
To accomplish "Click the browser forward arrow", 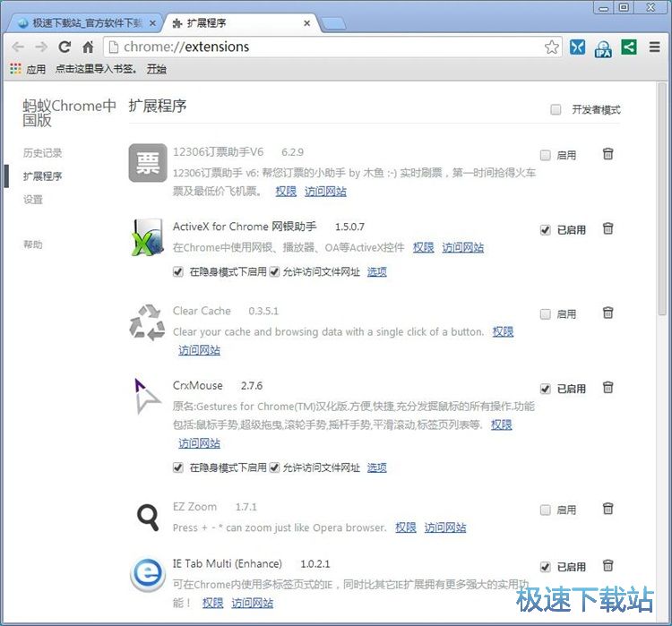I will pos(41,47).
